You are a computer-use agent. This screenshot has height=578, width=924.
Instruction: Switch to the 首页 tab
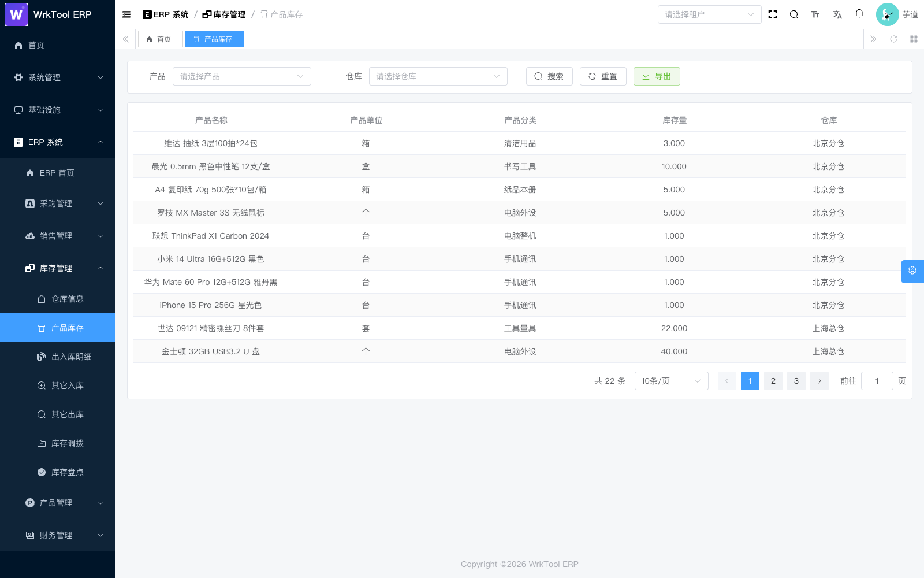(160, 39)
